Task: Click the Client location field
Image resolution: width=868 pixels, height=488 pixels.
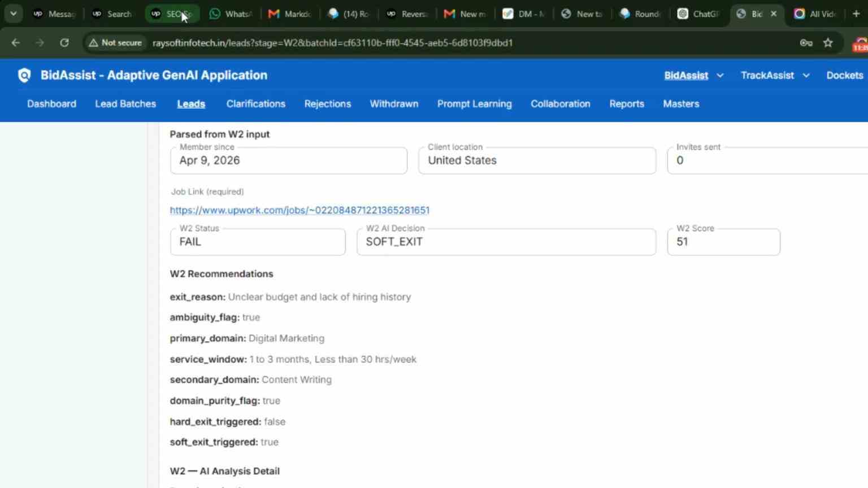Action: tap(537, 160)
